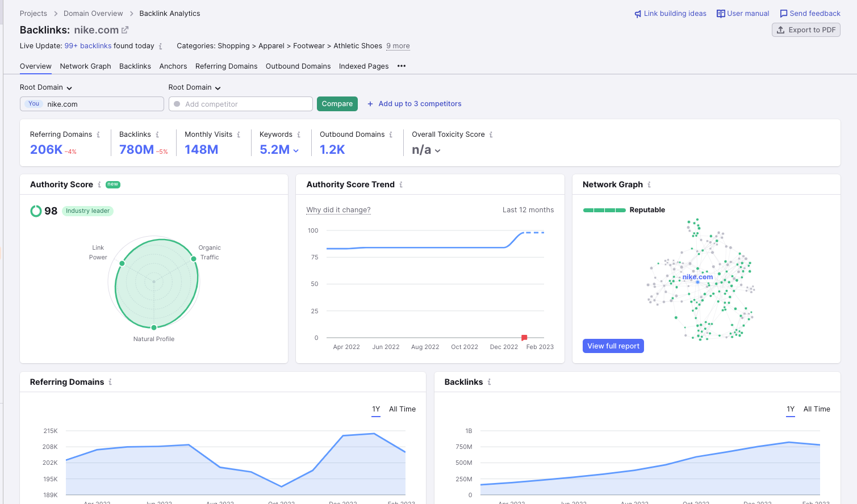Open the Backlinks tab

pyautogui.click(x=135, y=66)
